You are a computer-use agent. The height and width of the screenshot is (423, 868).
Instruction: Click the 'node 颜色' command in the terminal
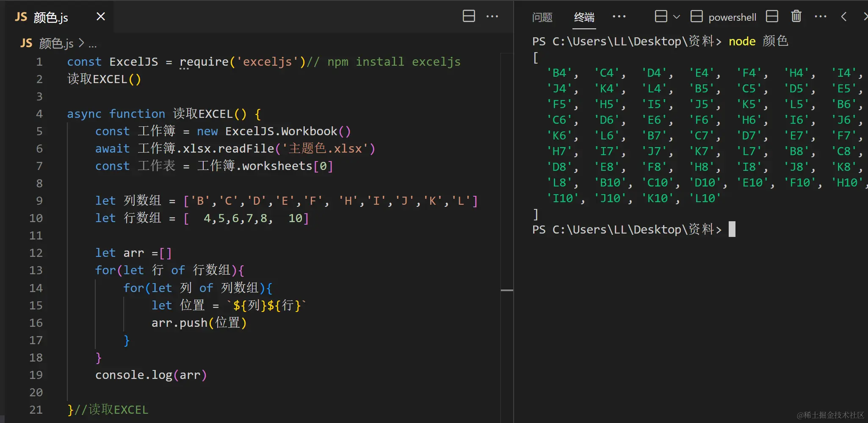click(x=758, y=41)
